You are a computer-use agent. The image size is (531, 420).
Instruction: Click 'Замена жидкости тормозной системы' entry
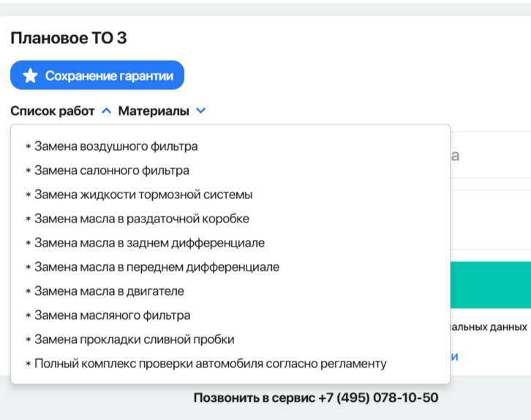(143, 195)
